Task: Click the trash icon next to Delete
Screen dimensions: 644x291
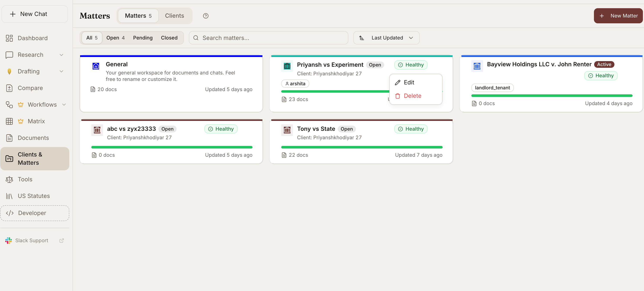Action: 398,96
